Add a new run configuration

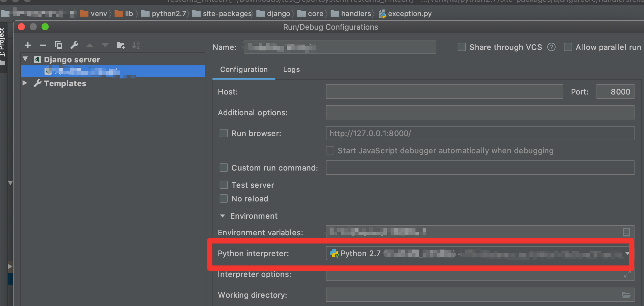click(28, 45)
